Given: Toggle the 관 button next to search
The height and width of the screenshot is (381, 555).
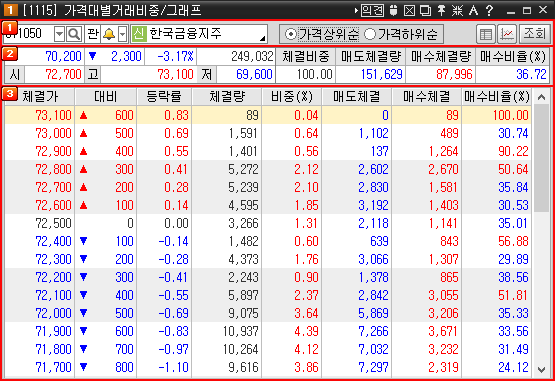Looking at the screenshot, I should (x=92, y=34).
